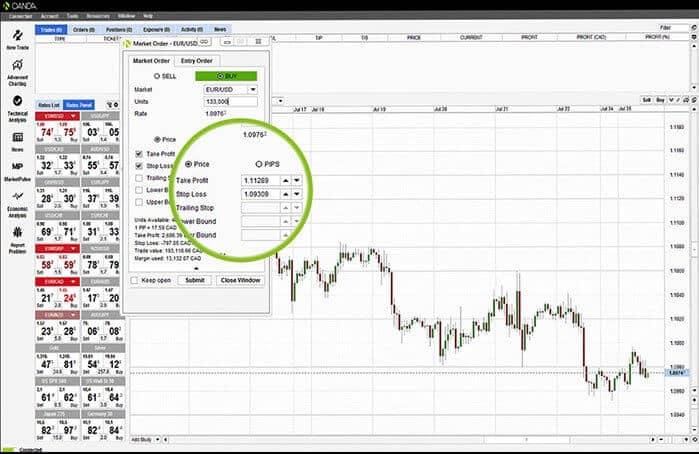The width and height of the screenshot is (699, 454).
Task: Expand the small arrow below Margin used
Action: pos(196,268)
